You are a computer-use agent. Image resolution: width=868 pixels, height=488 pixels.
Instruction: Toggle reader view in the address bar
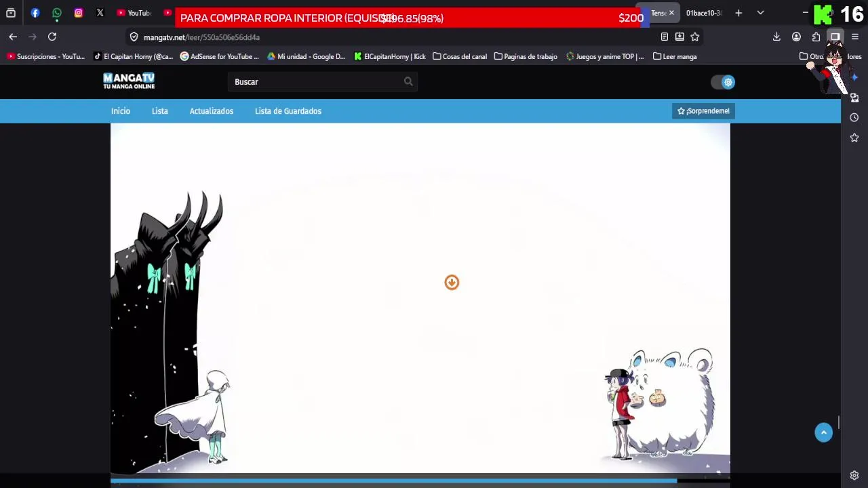[665, 37]
